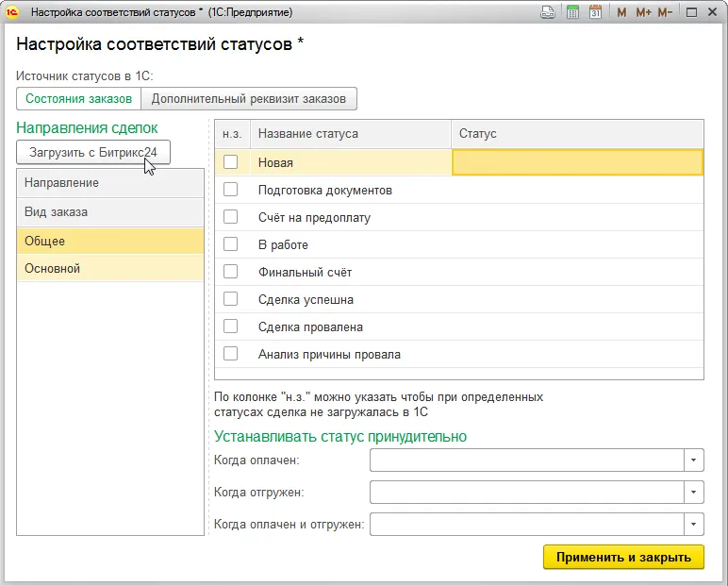728x586 pixels.
Task: Select Дополнительный реквизит заказов tab
Action: [249, 99]
